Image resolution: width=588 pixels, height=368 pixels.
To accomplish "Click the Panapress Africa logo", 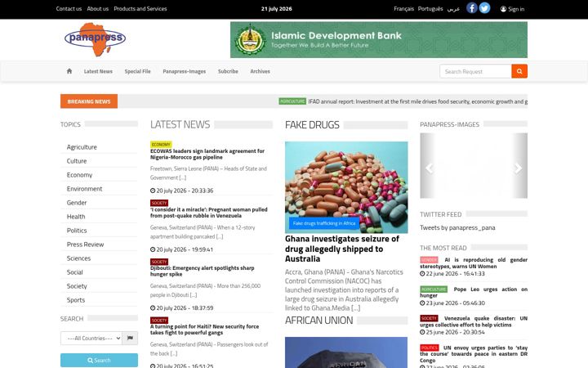I will 96,39.
